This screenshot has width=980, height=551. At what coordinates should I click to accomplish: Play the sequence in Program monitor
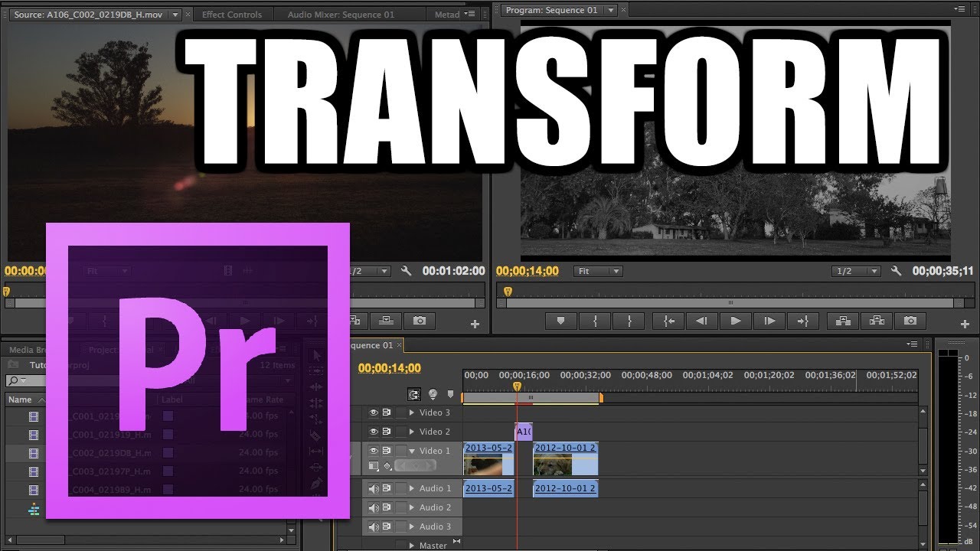point(735,321)
